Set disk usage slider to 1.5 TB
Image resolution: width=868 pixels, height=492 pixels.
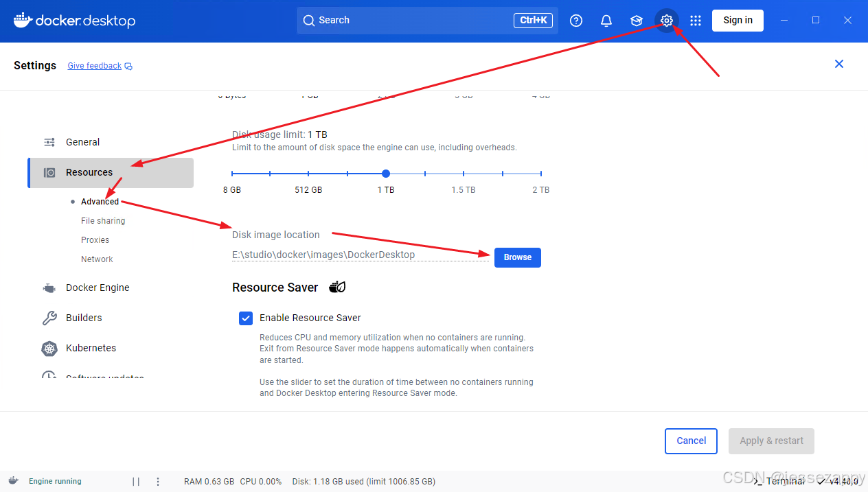point(464,174)
